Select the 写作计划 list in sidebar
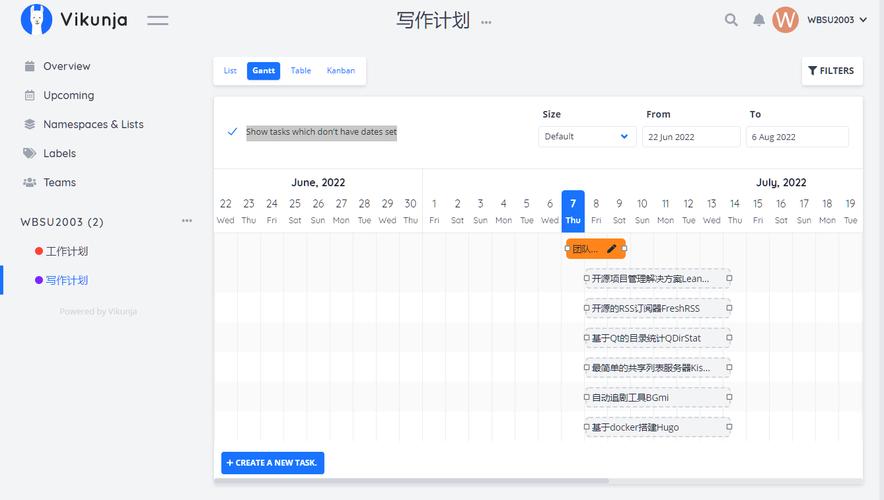Screen dimensions: 884x500 coord(67,280)
